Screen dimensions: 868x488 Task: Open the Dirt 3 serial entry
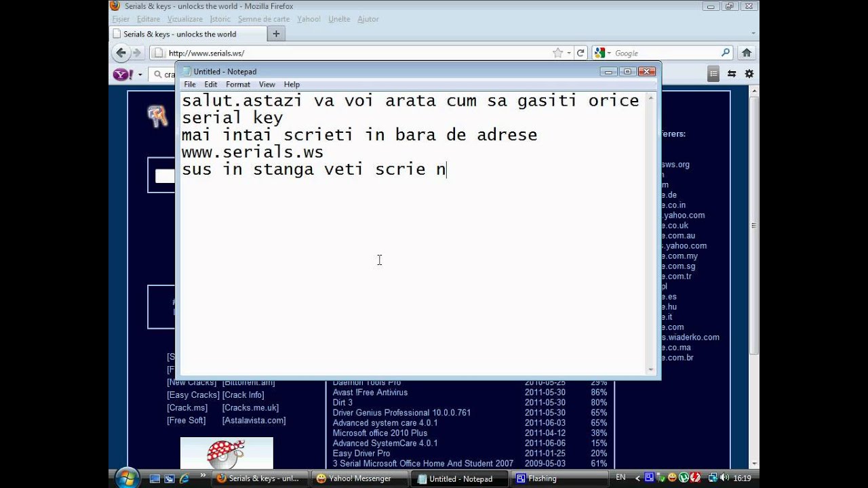342,403
